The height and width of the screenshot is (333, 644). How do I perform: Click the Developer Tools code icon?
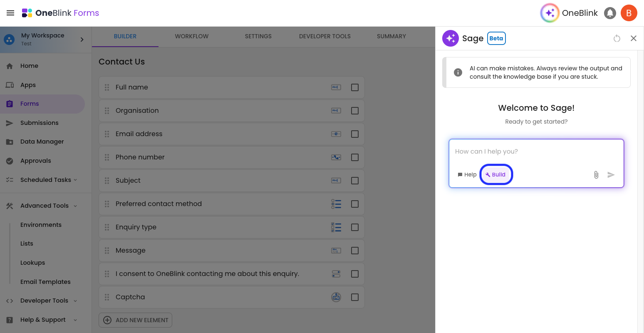10,301
